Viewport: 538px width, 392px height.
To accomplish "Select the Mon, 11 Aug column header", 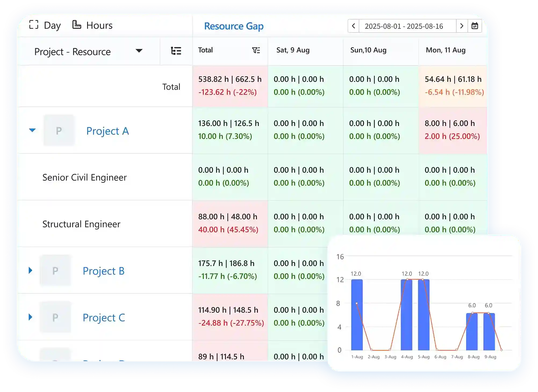I will 446,50.
